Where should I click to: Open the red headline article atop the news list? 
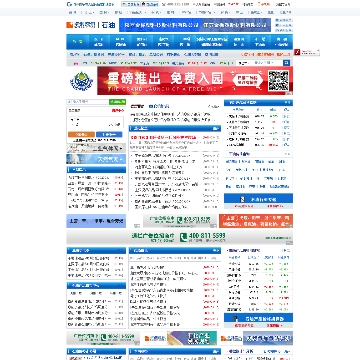(164, 137)
